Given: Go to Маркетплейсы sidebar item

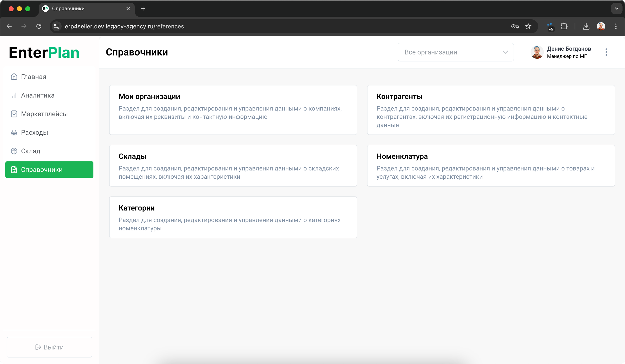Looking at the screenshot, I should tap(44, 114).
